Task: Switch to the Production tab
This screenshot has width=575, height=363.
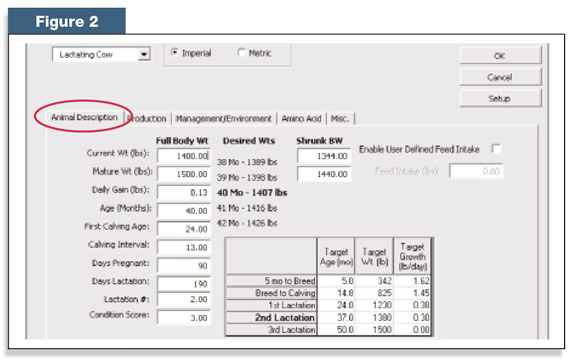Action: 147,119
